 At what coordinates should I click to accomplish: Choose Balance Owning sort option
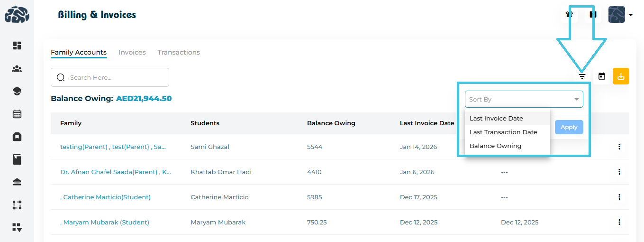(495, 146)
